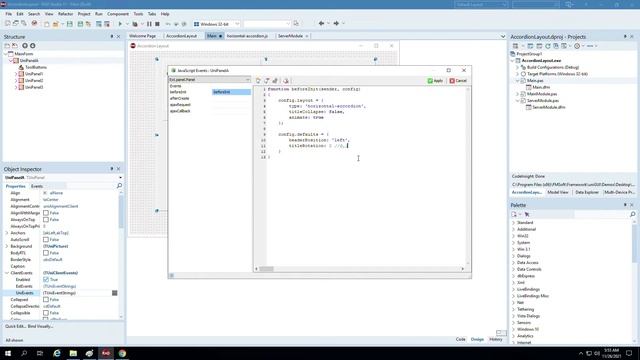Uncheck the ClientEvents Enabled checkbox
The image size is (640, 360).
point(46,280)
